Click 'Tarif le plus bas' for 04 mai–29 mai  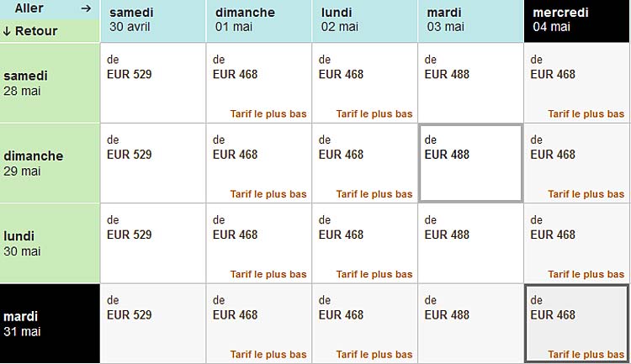pyautogui.click(x=586, y=194)
